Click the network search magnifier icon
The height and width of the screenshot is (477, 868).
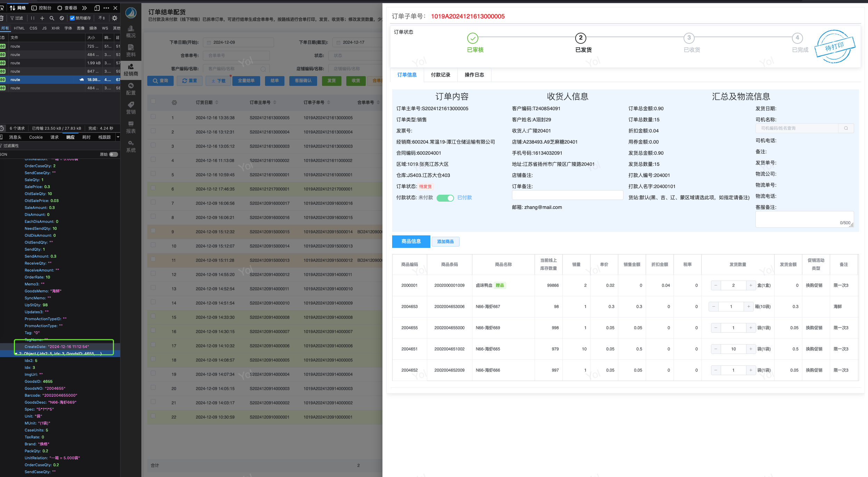(52, 18)
